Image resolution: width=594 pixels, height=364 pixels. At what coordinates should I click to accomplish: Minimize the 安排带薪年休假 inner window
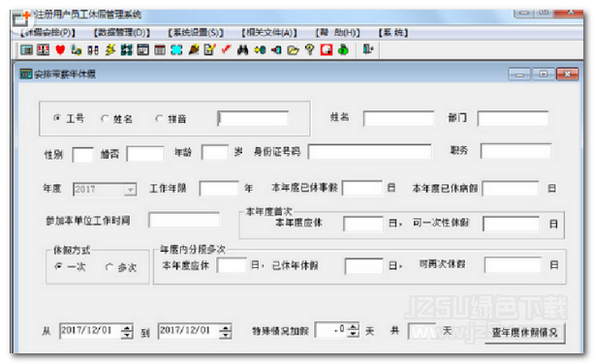click(519, 75)
